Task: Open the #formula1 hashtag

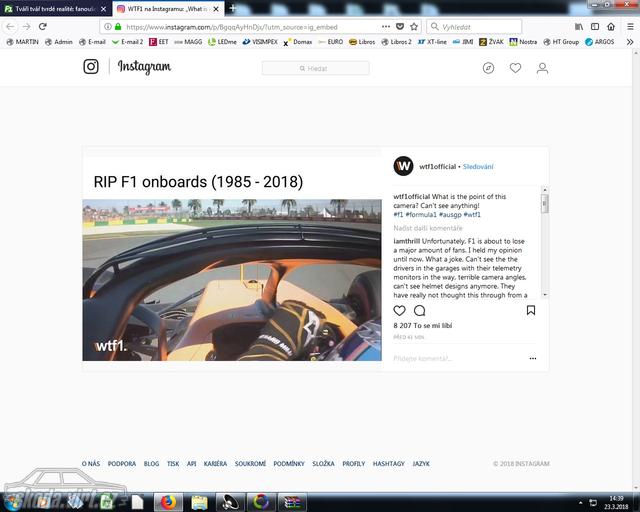Action: click(x=421, y=214)
